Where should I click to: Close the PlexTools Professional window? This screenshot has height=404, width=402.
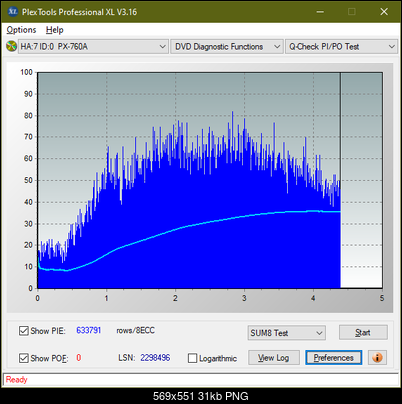pos(384,12)
